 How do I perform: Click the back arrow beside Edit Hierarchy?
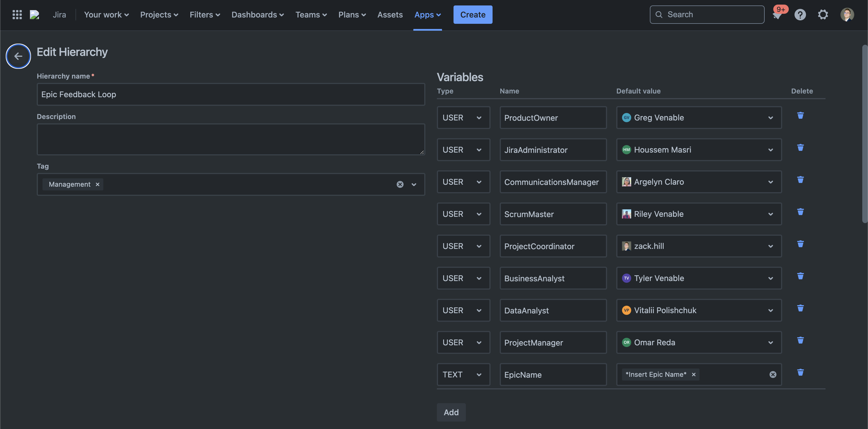coord(18,56)
